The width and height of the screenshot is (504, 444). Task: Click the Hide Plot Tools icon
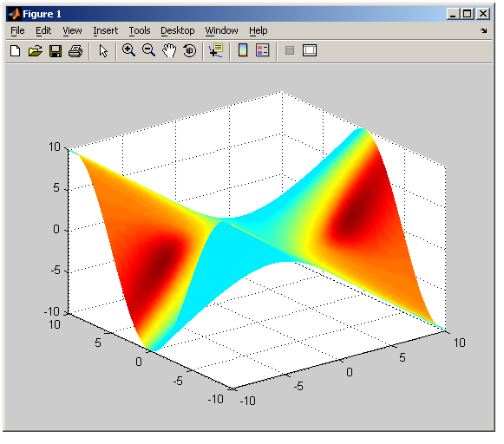point(290,50)
